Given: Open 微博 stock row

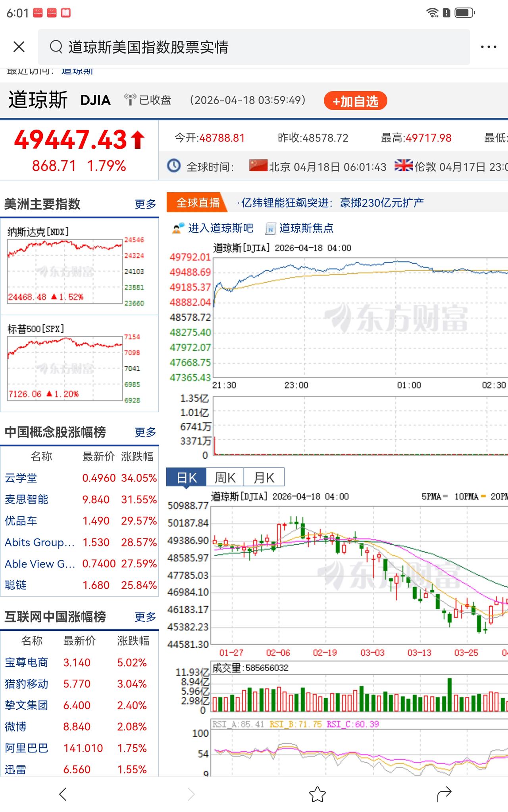Looking at the screenshot, I should [79, 727].
